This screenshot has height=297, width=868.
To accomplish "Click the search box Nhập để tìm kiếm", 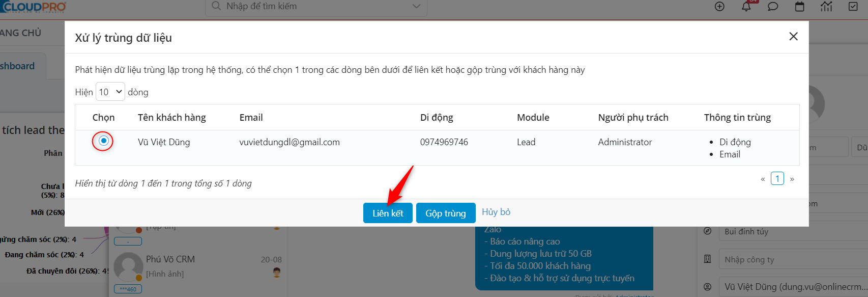I will click(316, 7).
